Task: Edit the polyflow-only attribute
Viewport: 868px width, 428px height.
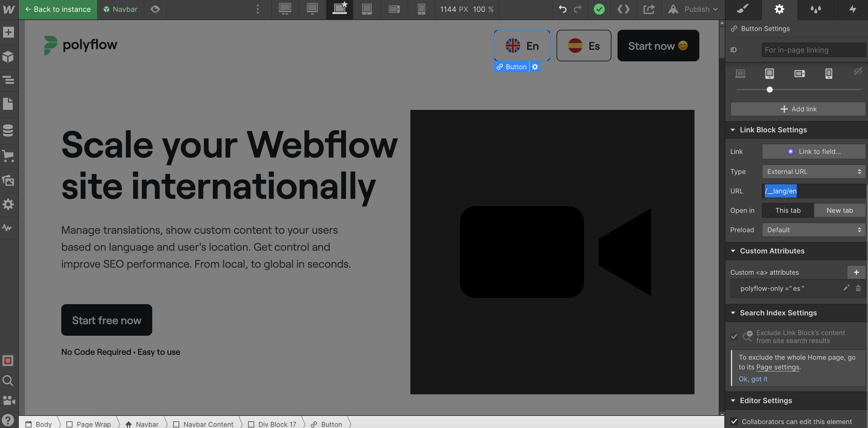Action: tap(846, 288)
